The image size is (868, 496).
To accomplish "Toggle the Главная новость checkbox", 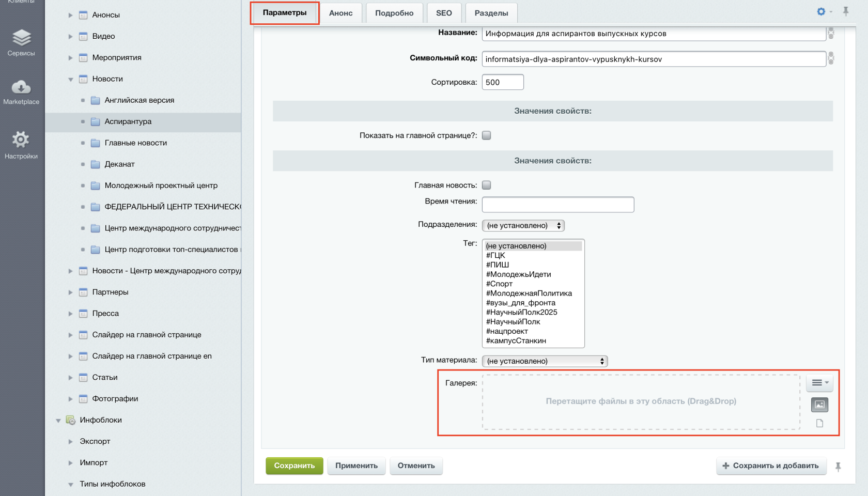I will click(487, 185).
